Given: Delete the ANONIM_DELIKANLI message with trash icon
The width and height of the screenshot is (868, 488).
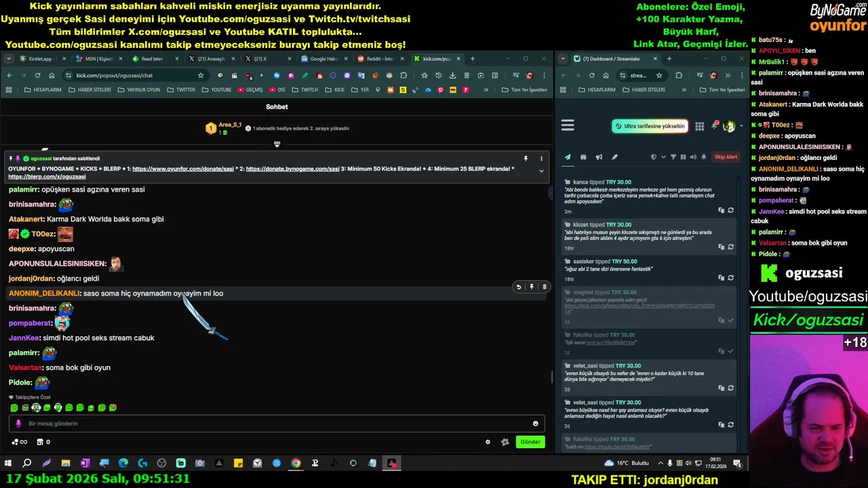Looking at the screenshot, I should (x=544, y=287).
